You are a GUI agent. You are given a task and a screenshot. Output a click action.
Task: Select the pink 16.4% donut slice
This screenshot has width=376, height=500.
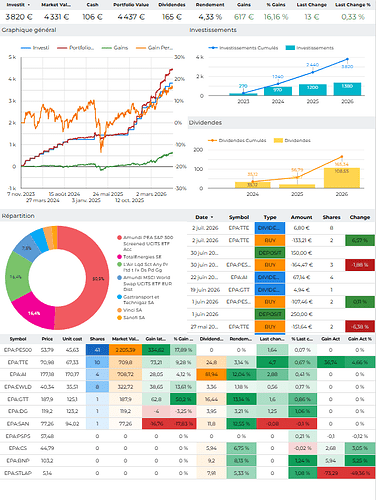(33, 312)
